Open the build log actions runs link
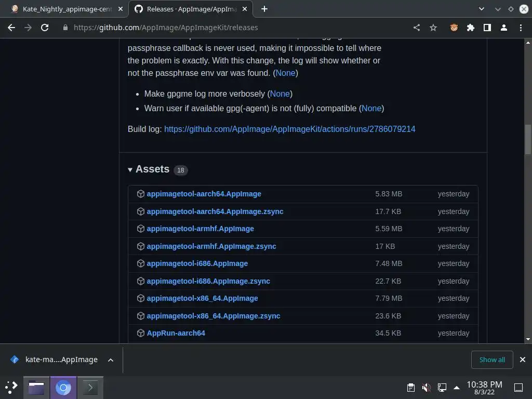The width and height of the screenshot is (532, 399). click(289, 129)
